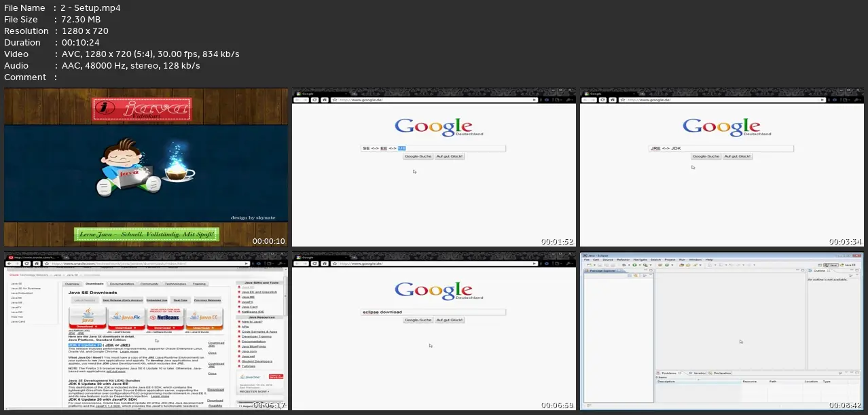
Task: Click Google-Suche in the 00:03:34 frame
Action: [706, 156]
